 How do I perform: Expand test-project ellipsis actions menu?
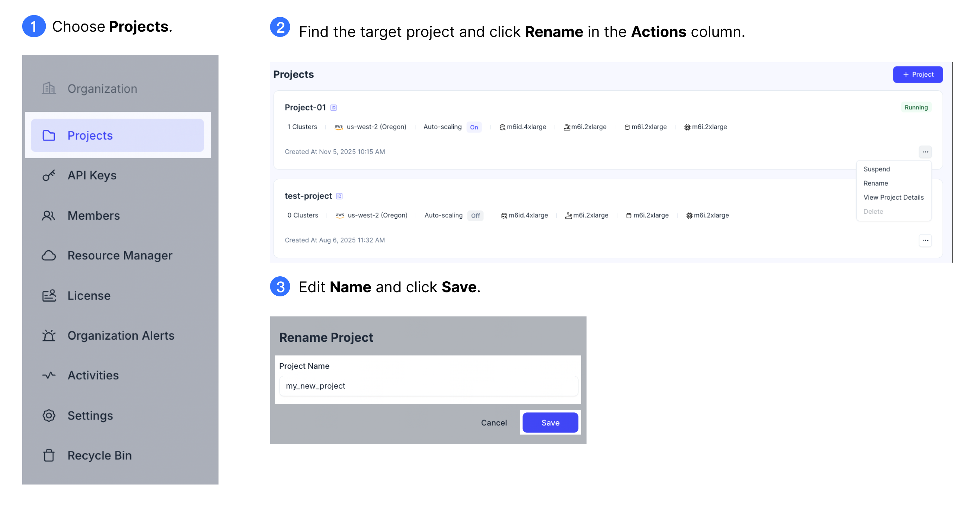click(925, 240)
